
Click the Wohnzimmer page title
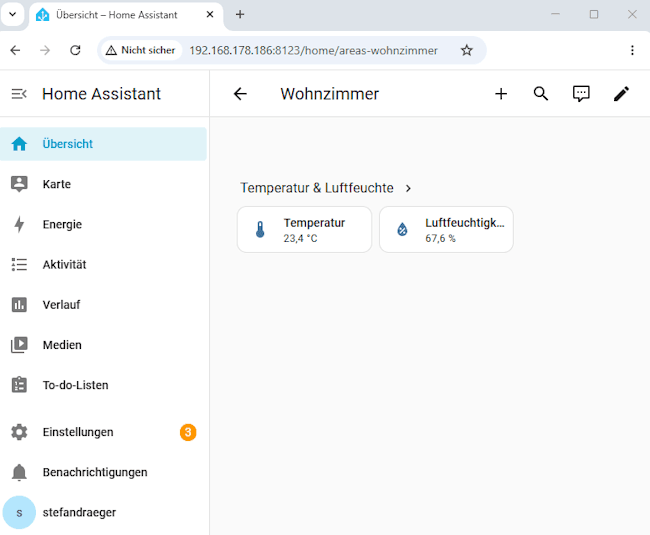tap(330, 94)
